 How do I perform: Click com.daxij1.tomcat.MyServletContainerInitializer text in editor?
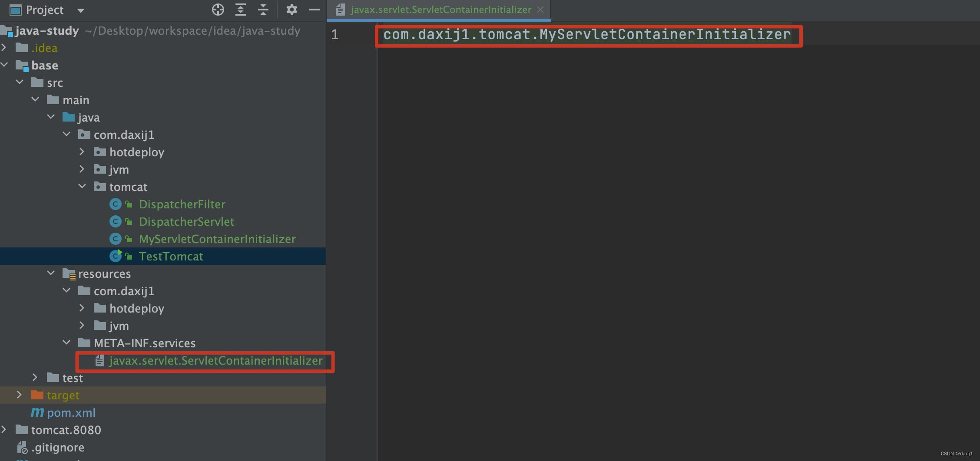(587, 34)
